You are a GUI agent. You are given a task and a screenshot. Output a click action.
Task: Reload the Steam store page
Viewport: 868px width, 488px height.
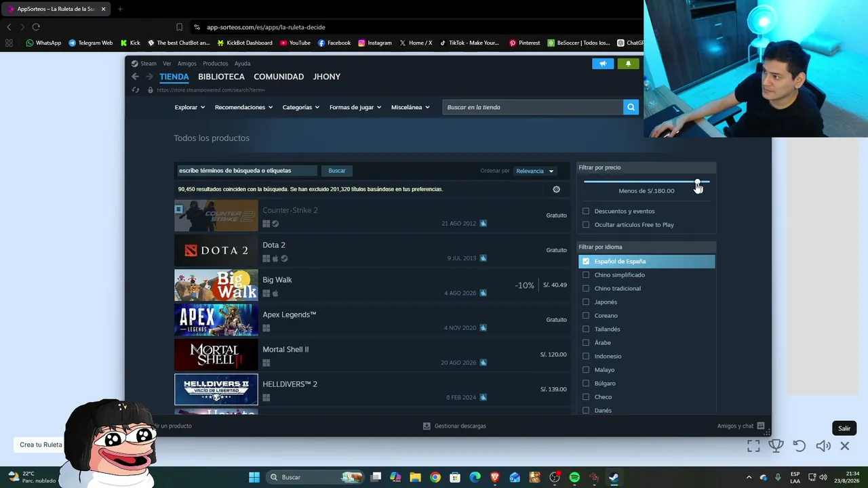136,89
